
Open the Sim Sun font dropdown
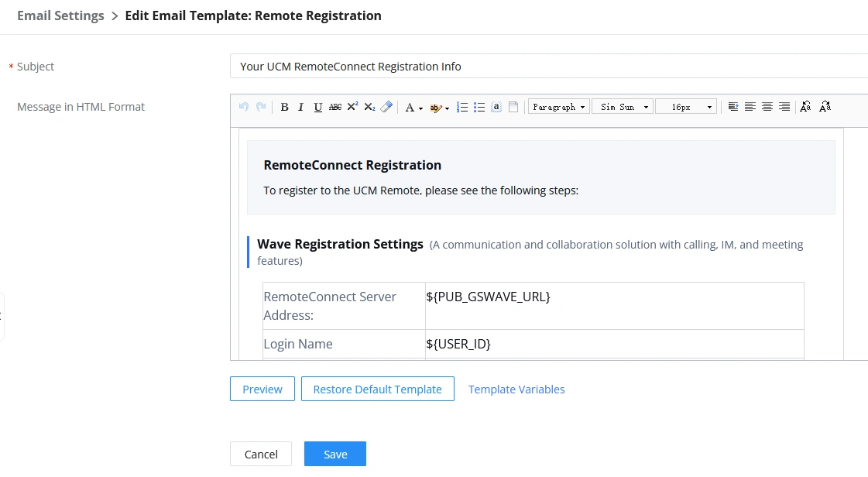click(x=623, y=107)
